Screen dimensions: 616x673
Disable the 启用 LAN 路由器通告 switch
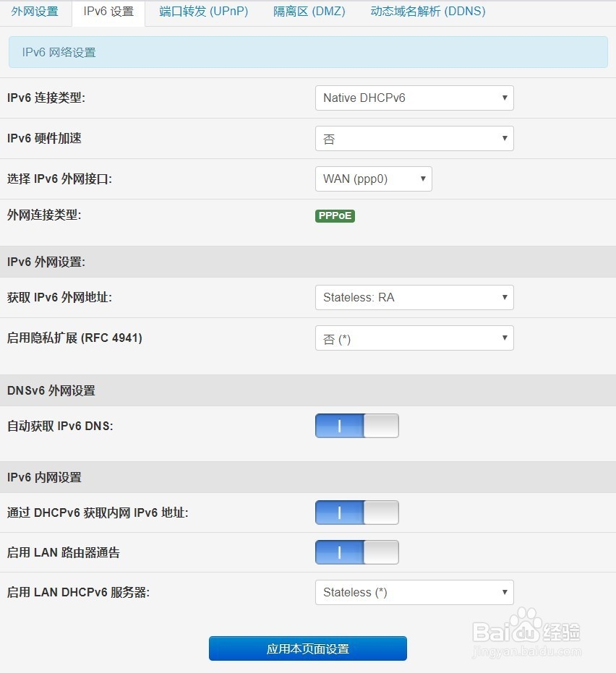356,552
